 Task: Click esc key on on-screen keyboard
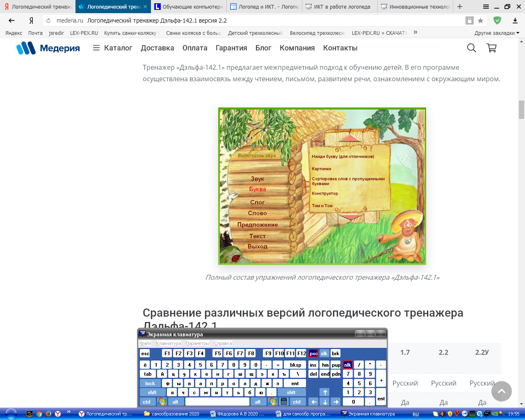[x=145, y=353]
